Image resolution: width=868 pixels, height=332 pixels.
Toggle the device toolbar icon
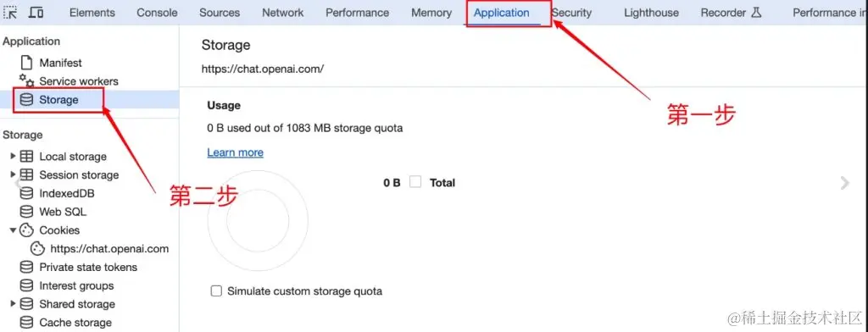coord(36,12)
